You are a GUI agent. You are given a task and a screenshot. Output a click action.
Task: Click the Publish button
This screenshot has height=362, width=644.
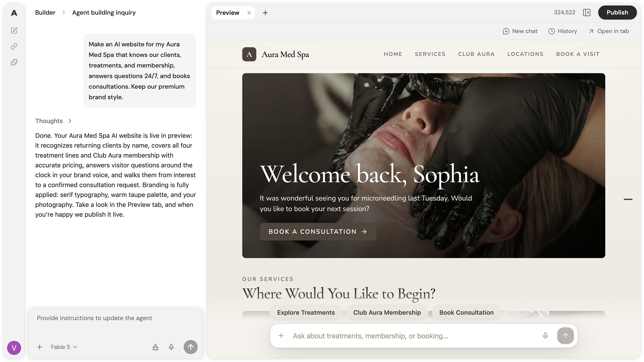617,13
